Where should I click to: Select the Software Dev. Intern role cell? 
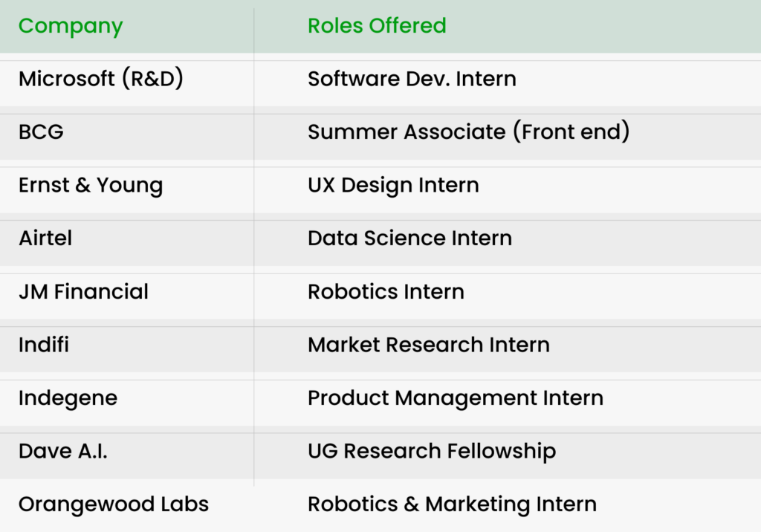(x=412, y=79)
